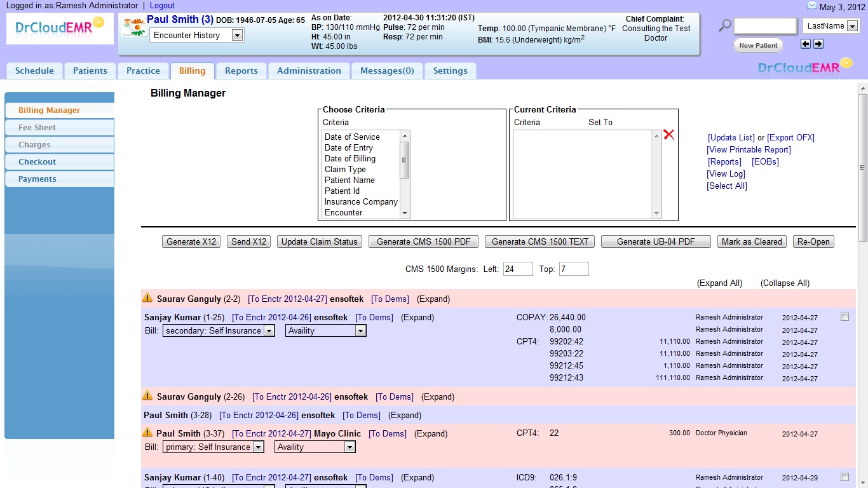
Task: Click the Logout link
Action: point(162,6)
